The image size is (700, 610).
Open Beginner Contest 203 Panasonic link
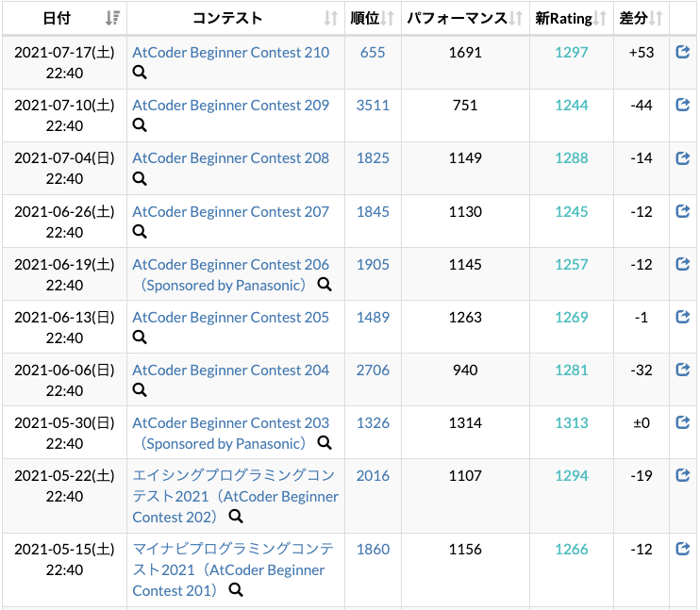coord(231,434)
